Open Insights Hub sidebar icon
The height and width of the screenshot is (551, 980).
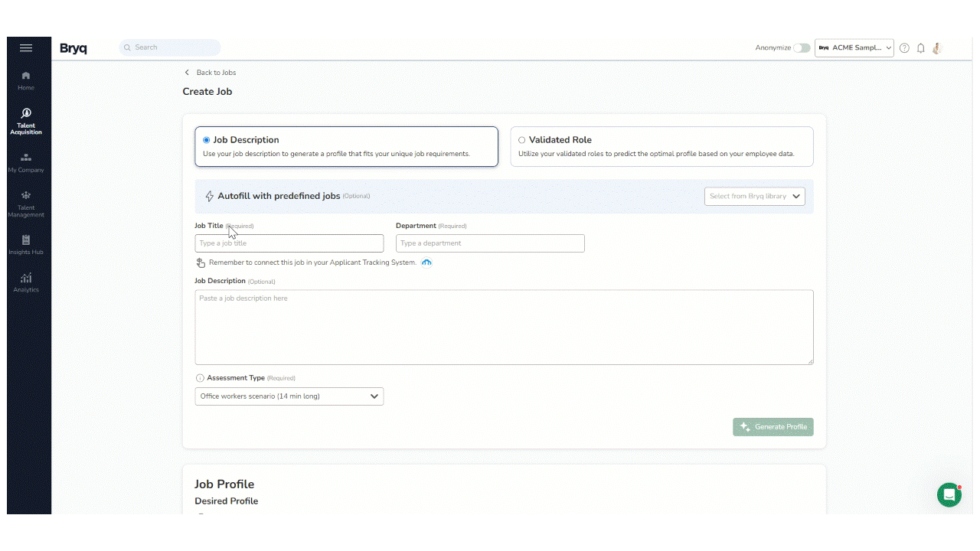(26, 244)
